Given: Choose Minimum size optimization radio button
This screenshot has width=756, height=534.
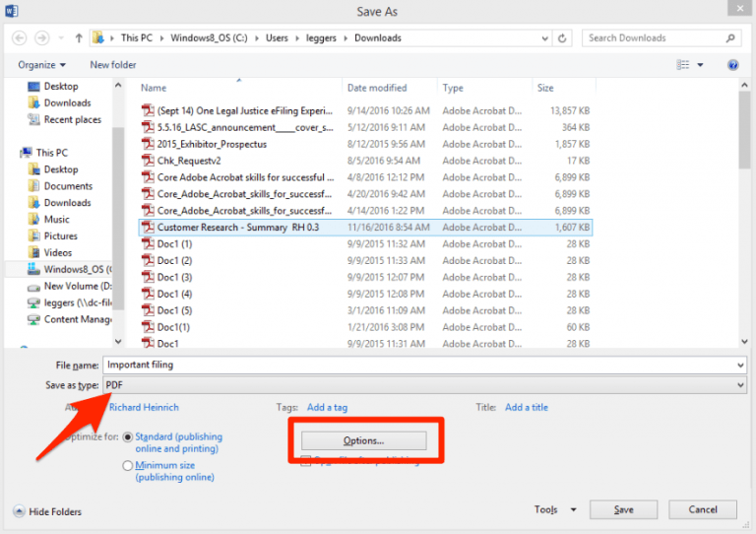Looking at the screenshot, I should point(128,465).
